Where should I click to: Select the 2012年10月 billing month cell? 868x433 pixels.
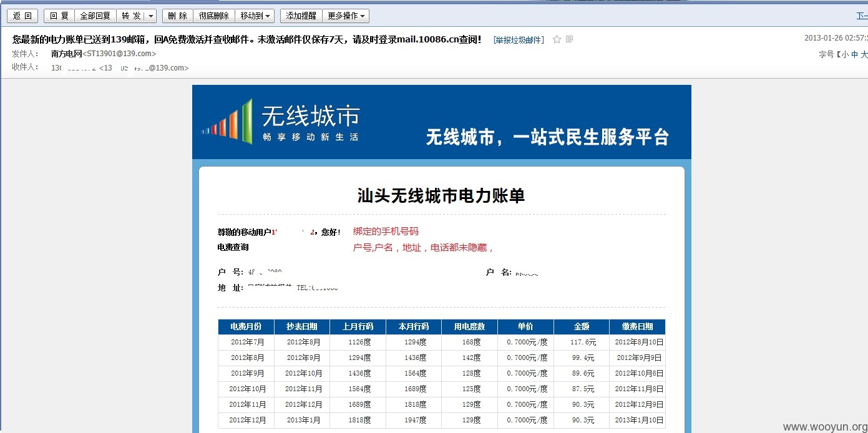[x=246, y=389]
